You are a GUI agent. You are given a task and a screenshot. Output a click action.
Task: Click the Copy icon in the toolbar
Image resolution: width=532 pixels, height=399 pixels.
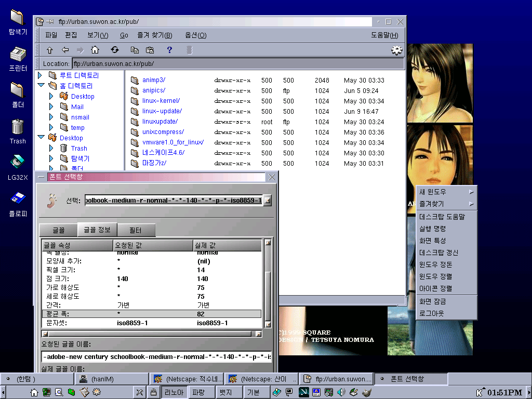pyautogui.click(x=135, y=50)
